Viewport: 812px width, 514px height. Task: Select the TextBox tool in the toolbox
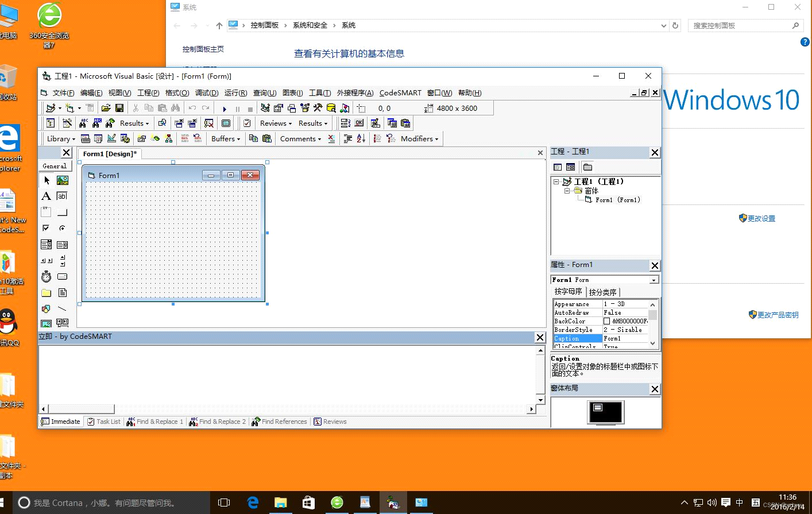(x=62, y=195)
